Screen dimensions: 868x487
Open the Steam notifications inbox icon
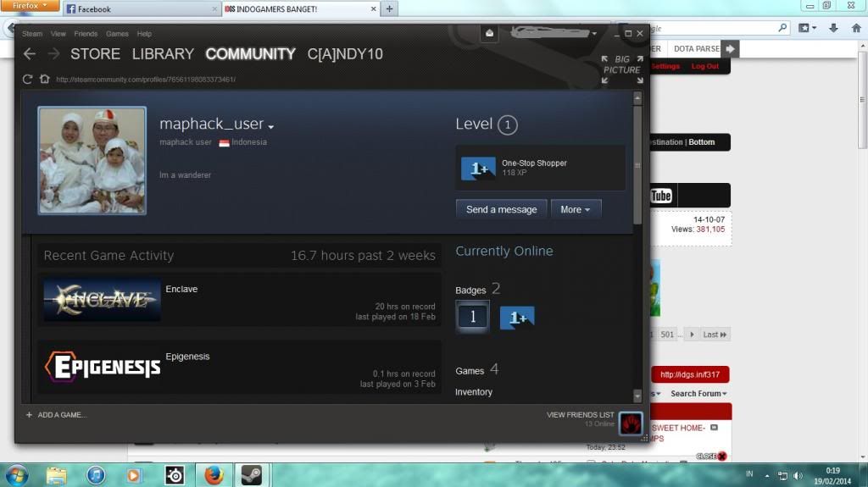pos(489,33)
